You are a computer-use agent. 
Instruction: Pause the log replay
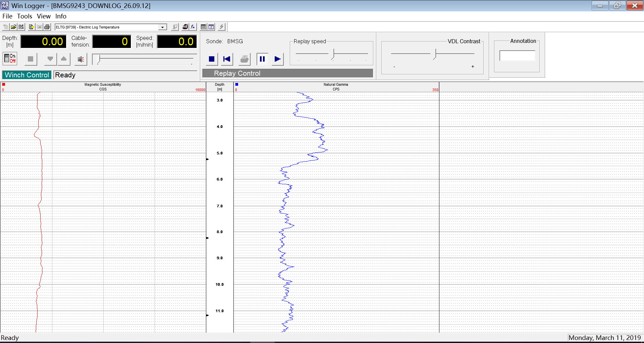(x=262, y=59)
